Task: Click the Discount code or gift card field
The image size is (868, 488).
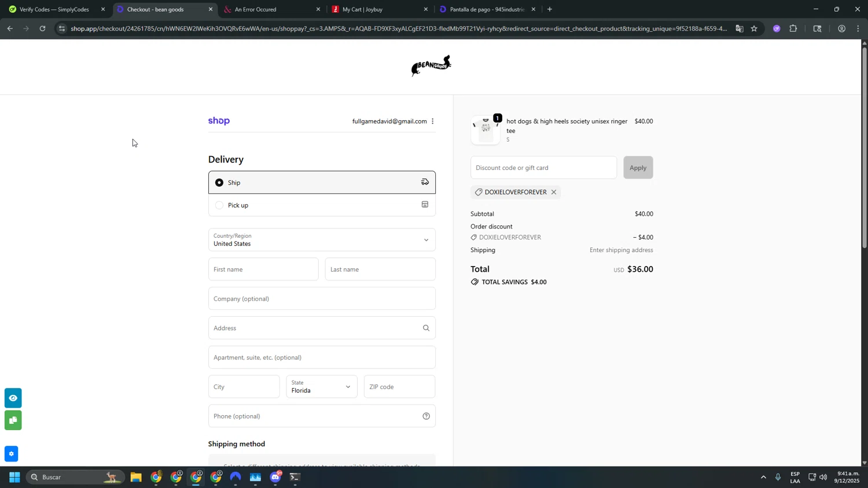Action: [543, 168]
